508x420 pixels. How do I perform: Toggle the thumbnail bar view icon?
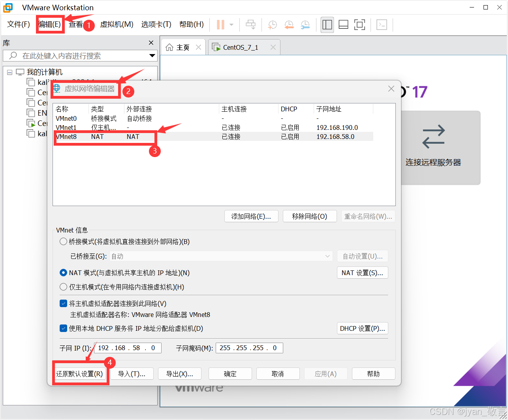343,24
